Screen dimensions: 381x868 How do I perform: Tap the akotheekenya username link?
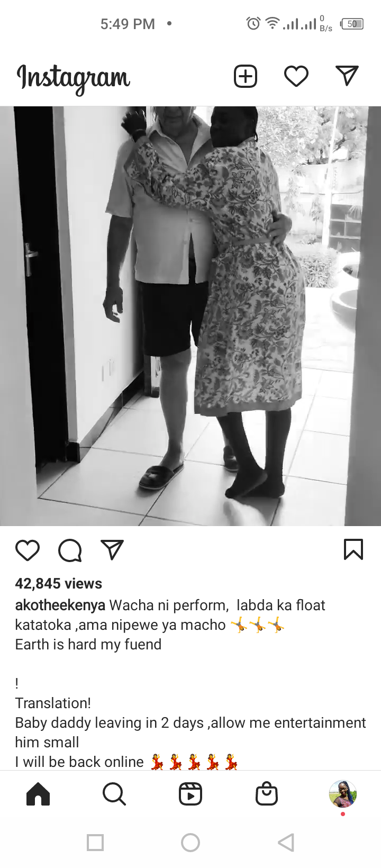pyautogui.click(x=60, y=605)
